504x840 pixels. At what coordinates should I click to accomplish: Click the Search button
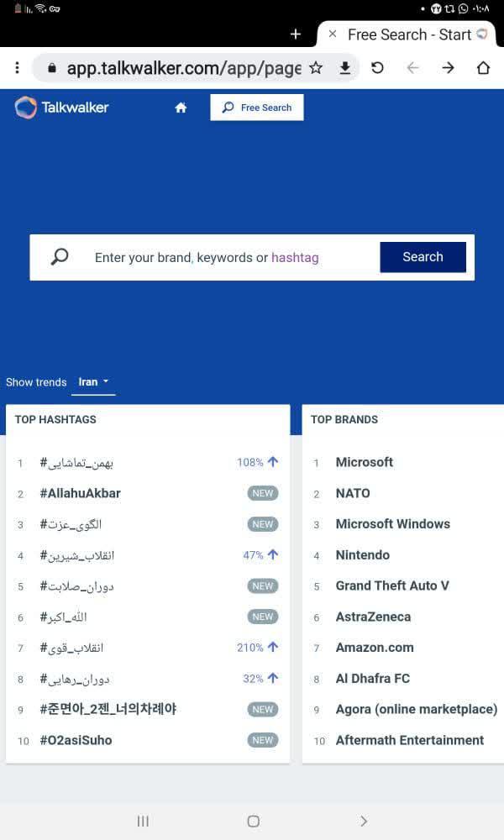423,257
